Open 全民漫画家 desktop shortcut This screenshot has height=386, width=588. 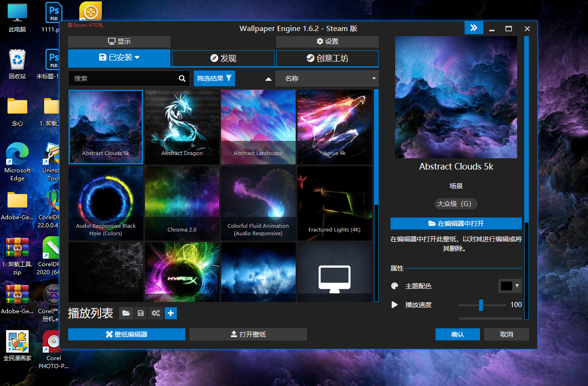pyautogui.click(x=17, y=346)
